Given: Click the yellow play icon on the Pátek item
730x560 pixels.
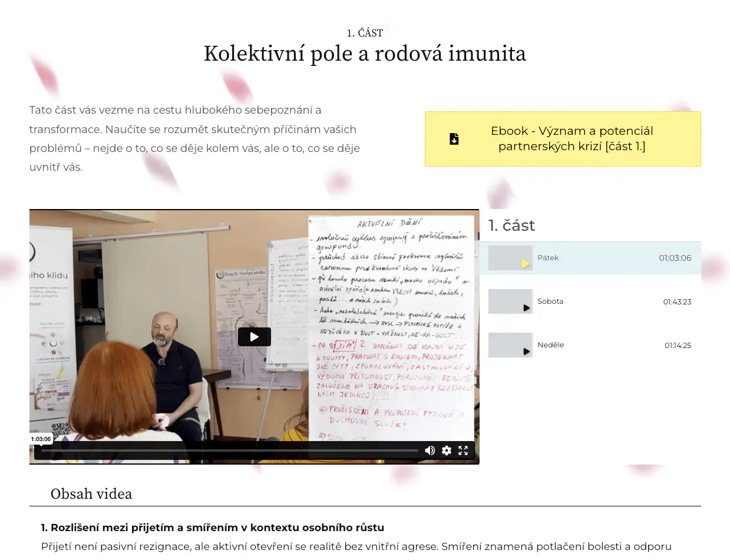Looking at the screenshot, I should point(526,264).
